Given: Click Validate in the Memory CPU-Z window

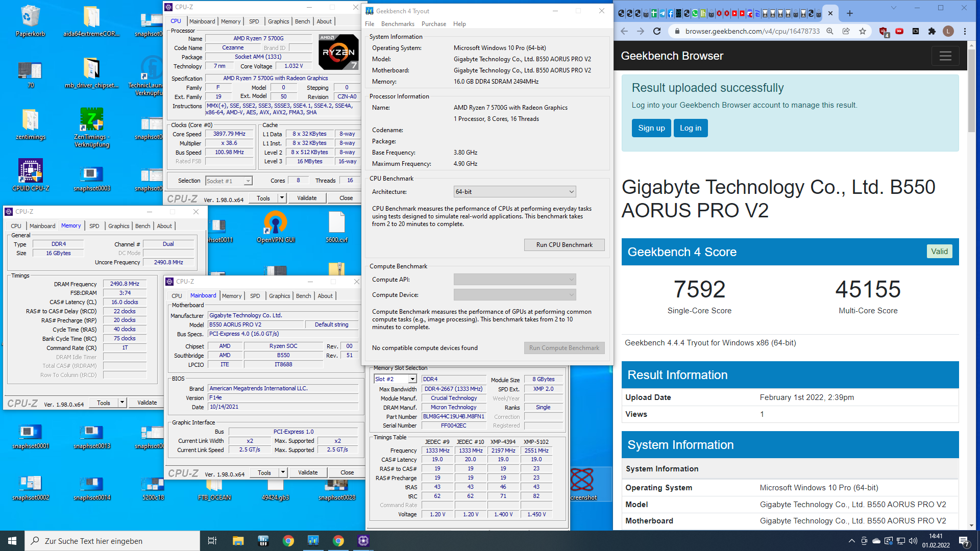Looking at the screenshot, I should coord(147,403).
